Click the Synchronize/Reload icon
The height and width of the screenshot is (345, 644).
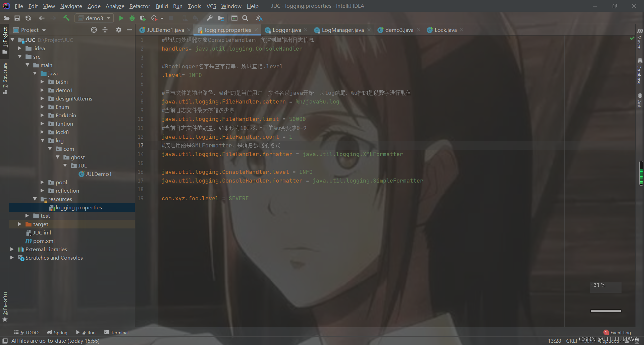coord(28,18)
